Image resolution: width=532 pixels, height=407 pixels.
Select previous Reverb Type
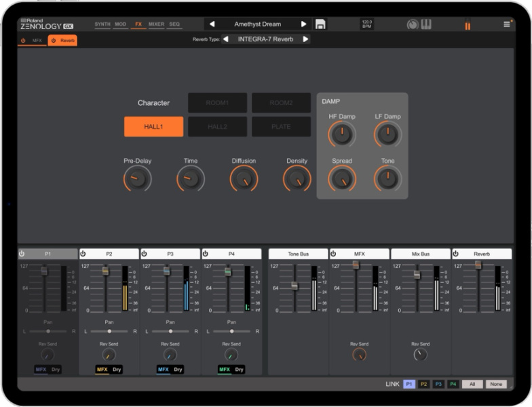(x=225, y=39)
